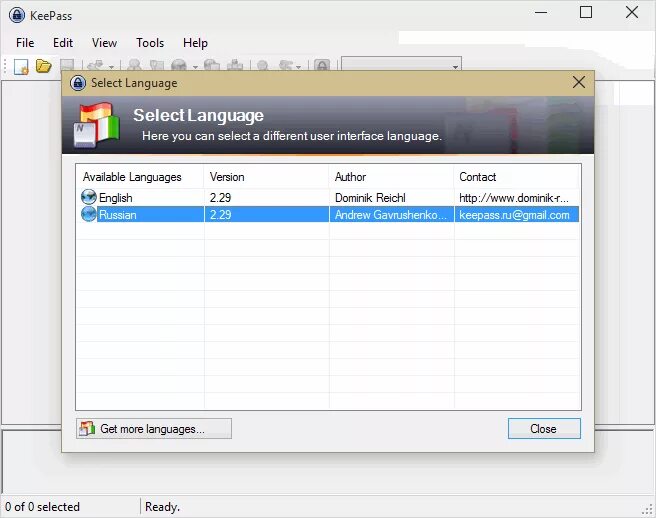Click the Close button in dialog

coord(544,428)
